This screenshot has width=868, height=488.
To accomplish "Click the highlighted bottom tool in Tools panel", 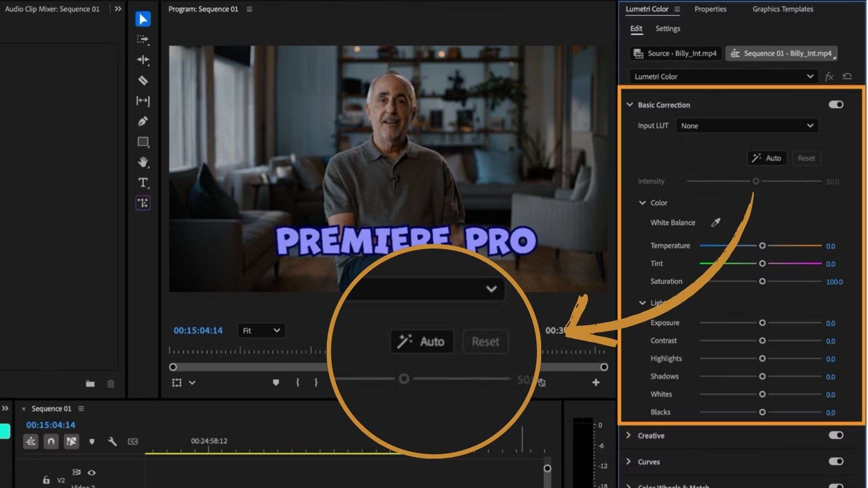I will (x=143, y=203).
